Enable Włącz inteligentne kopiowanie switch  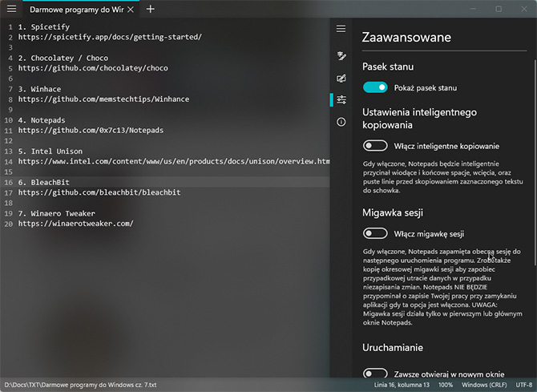click(375, 146)
